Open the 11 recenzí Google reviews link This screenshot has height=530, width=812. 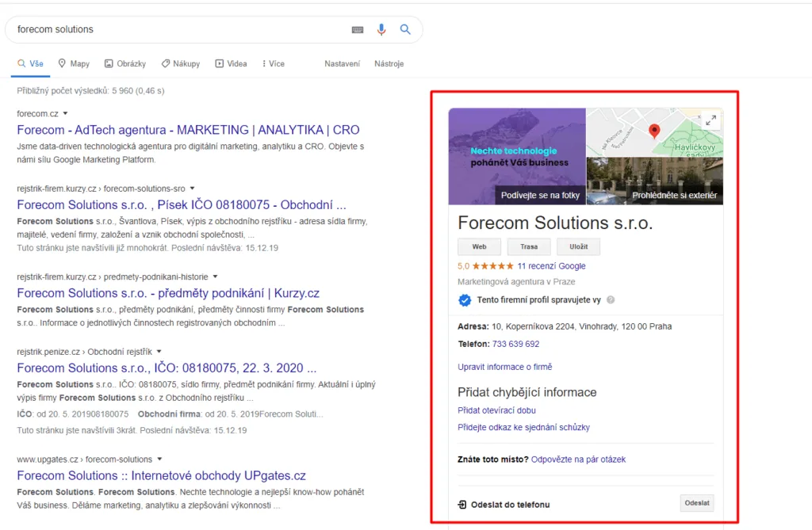coord(552,266)
